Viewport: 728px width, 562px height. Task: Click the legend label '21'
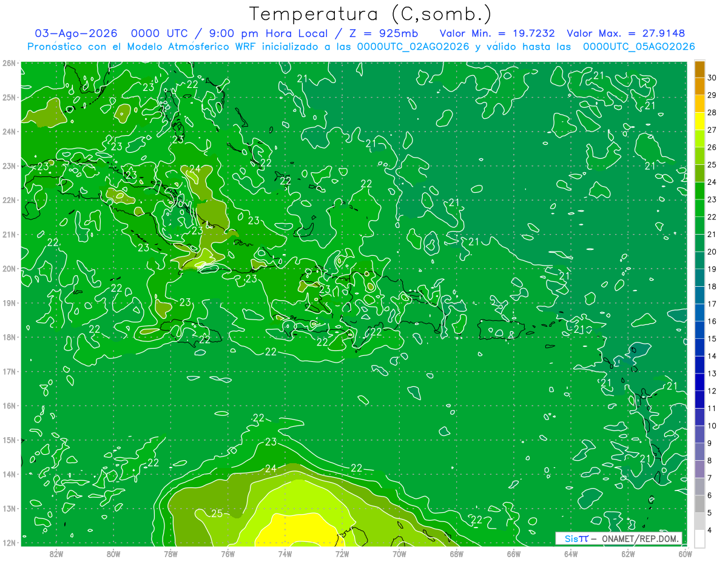(712, 234)
